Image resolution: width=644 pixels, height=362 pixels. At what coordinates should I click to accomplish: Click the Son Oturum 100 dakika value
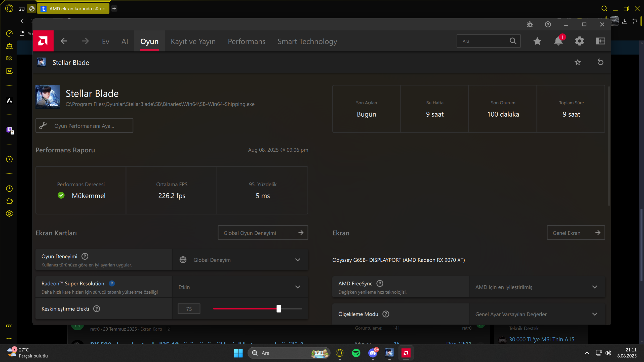[503, 114]
